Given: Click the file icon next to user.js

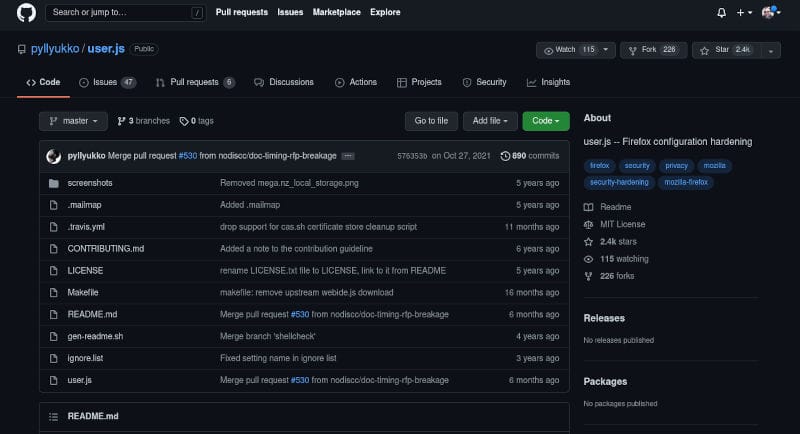Looking at the screenshot, I should click(54, 380).
